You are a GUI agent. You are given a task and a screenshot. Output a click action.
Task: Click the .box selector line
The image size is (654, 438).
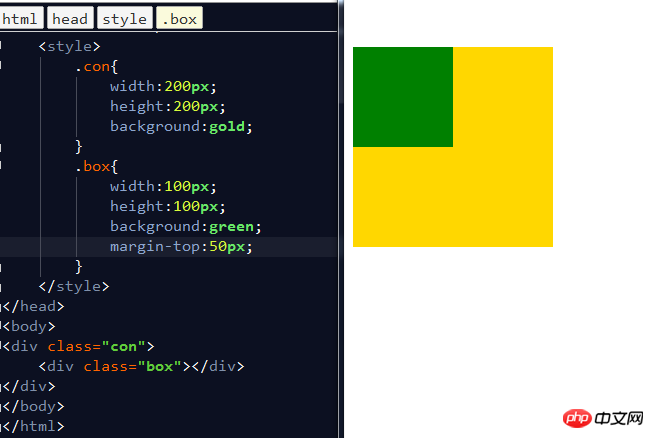pos(96,166)
